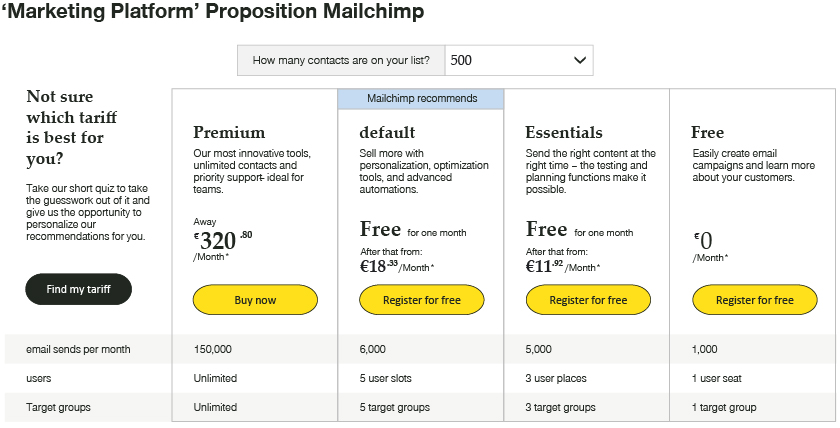This screenshot has height=428, width=840.
Task: Click the Mailchimp recommends badge
Action: coord(421,98)
